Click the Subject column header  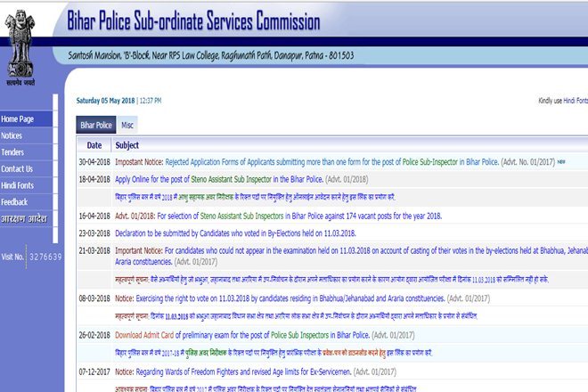tap(127, 145)
